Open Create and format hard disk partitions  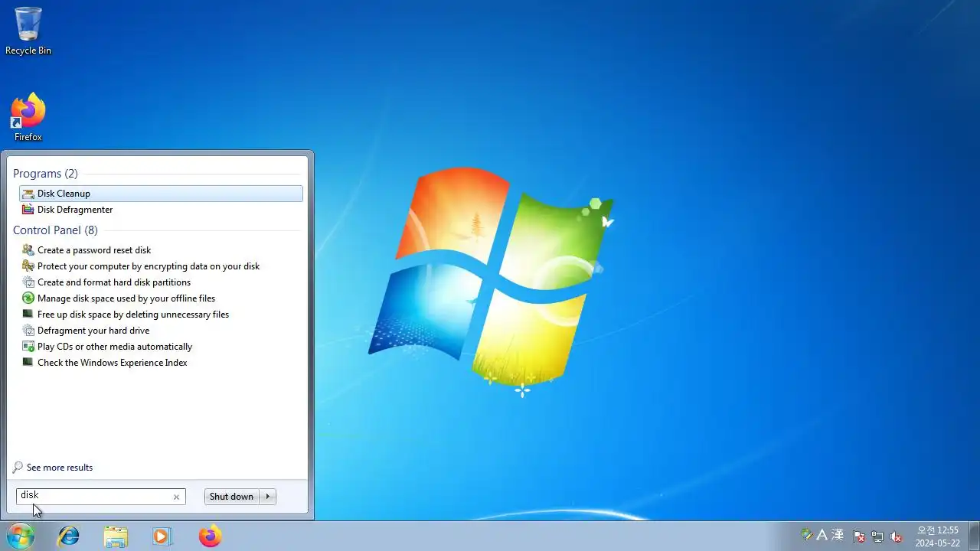161,282
